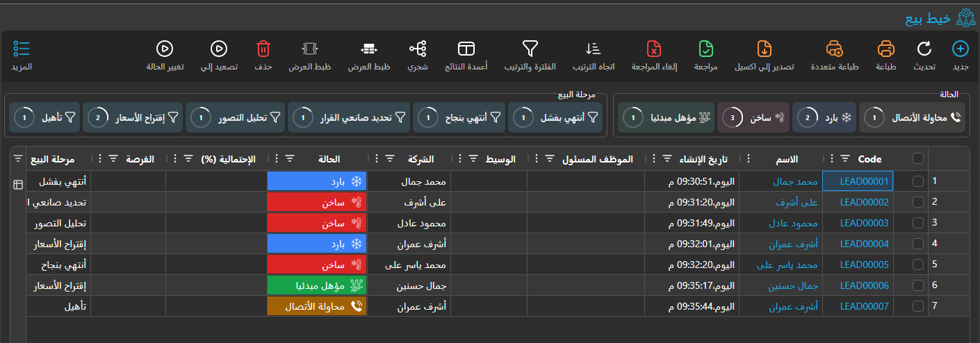Click the grid layout icon beside first row
980x343 pixels.
18,185
